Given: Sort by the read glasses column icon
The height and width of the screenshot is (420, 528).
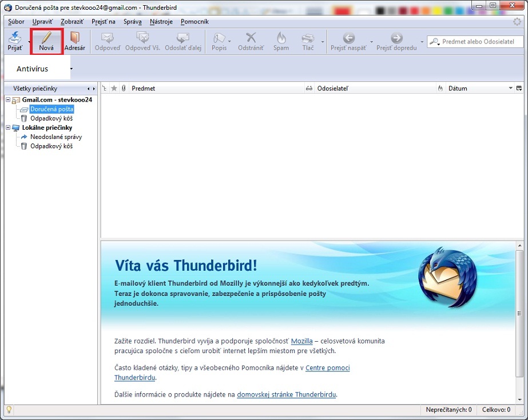Looking at the screenshot, I should click(x=309, y=89).
